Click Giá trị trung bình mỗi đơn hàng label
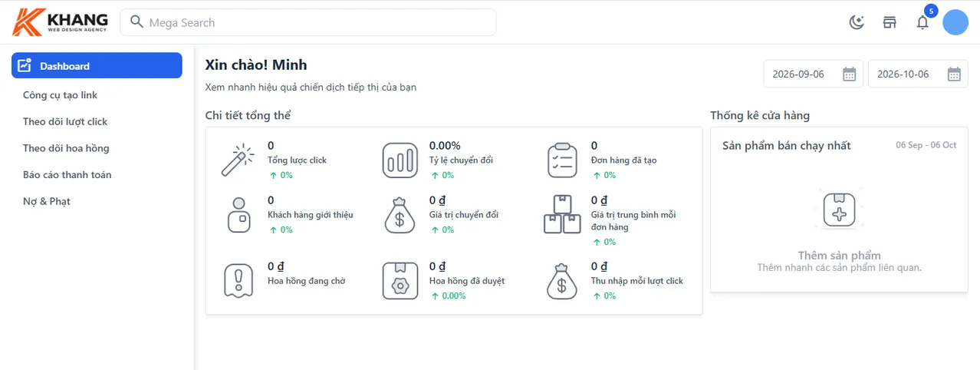The height and width of the screenshot is (370, 980). [633, 221]
